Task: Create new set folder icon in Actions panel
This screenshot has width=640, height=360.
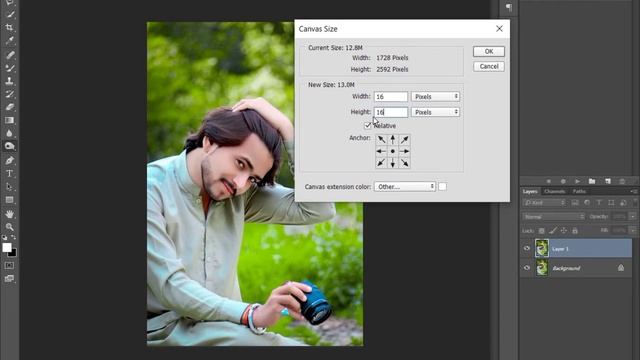Action: click(x=592, y=181)
